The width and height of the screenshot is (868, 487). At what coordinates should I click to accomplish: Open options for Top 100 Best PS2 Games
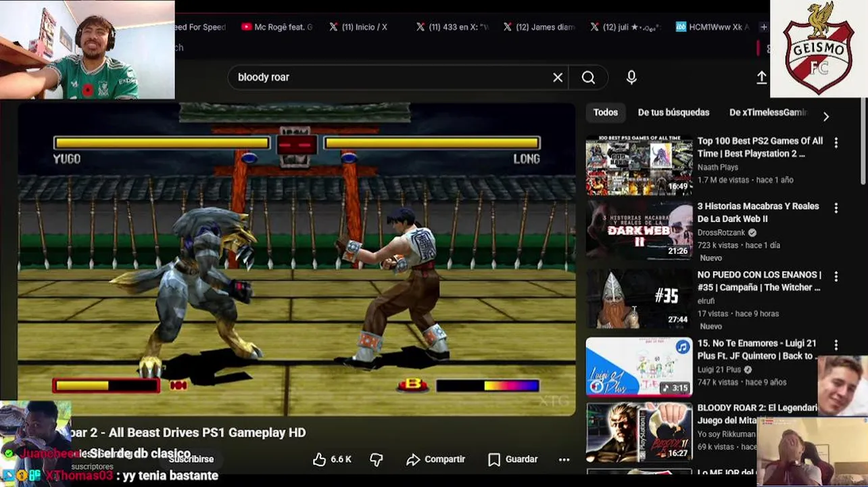pos(836,143)
